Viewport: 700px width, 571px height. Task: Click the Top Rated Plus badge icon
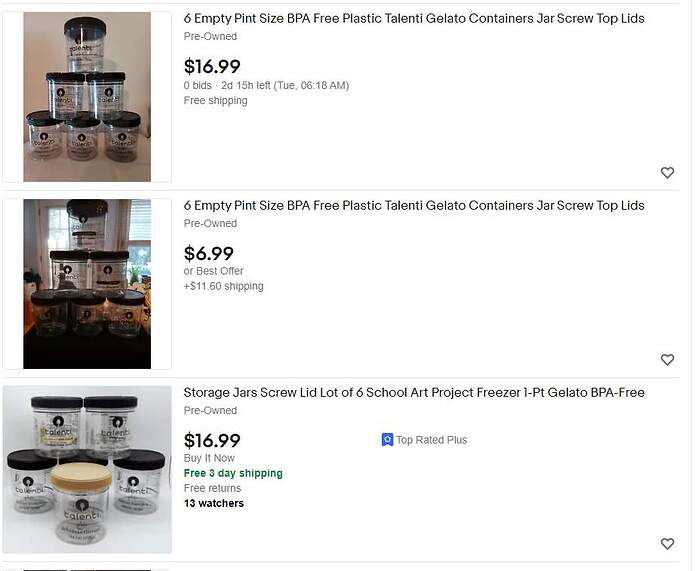click(x=387, y=440)
